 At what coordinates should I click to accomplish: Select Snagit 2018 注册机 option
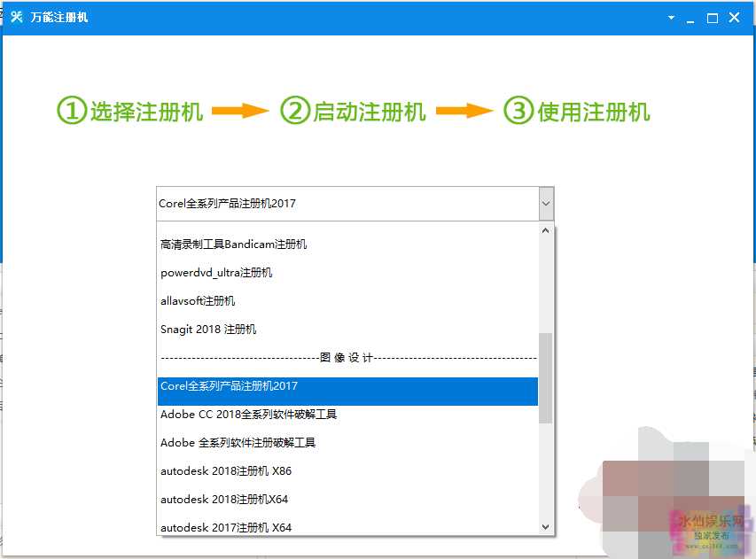tap(208, 330)
